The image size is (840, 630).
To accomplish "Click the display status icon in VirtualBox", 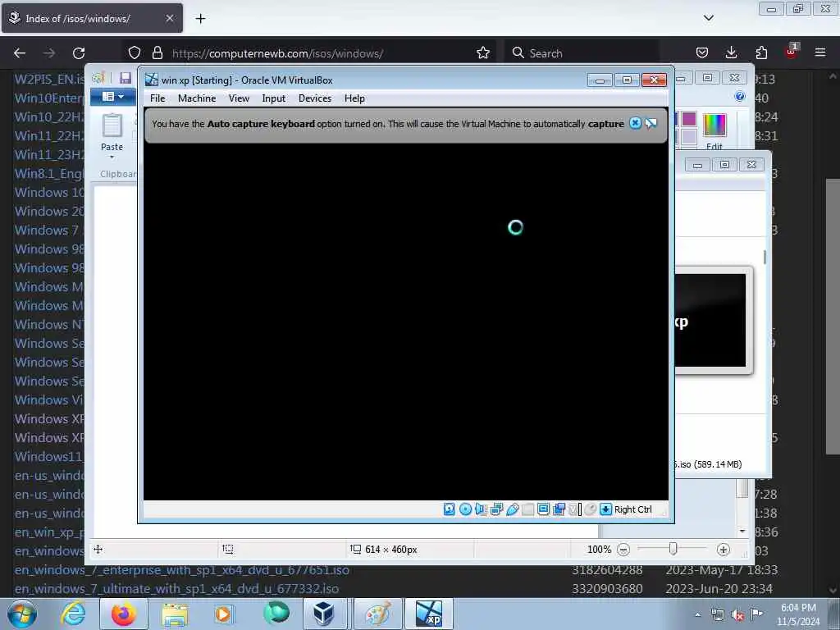I will [543, 509].
